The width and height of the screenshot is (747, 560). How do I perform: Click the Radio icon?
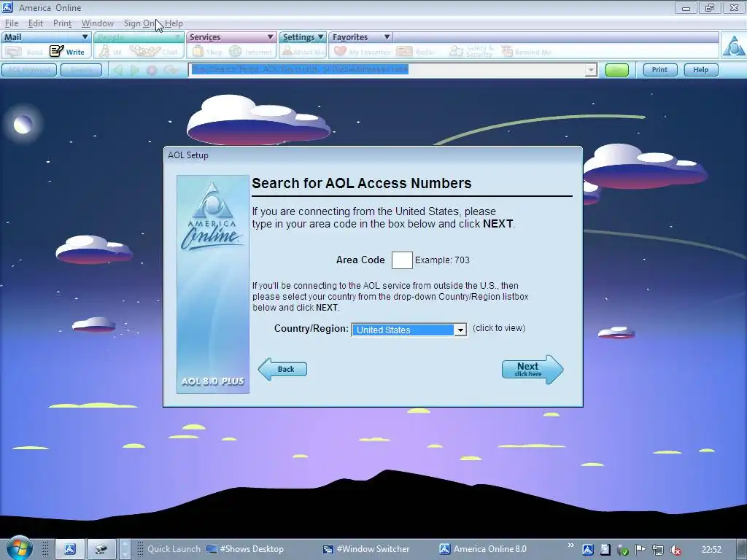[404, 51]
